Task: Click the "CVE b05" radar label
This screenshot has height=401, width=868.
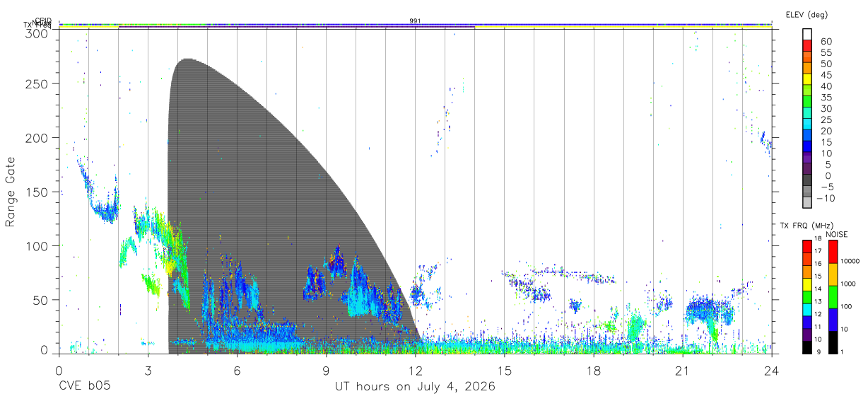Action: click(84, 387)
